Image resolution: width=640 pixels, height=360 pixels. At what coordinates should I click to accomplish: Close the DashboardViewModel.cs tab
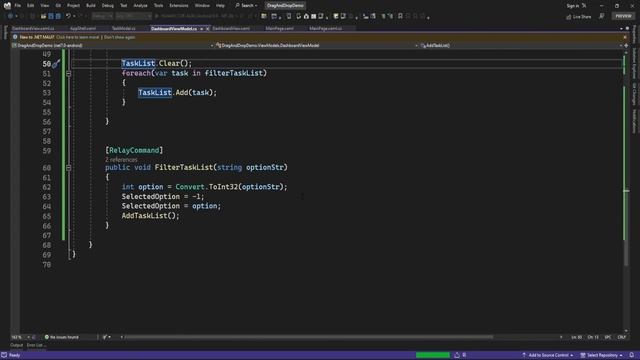[207, 29]
